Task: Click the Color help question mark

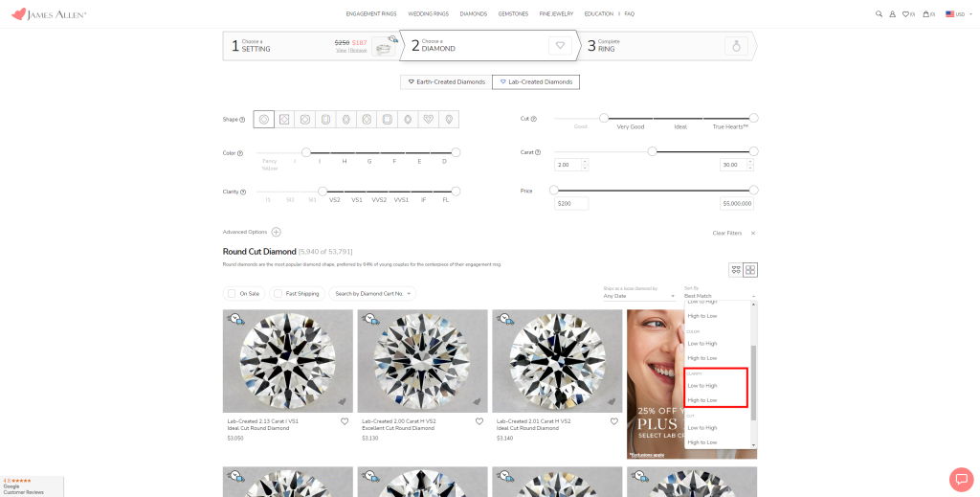Action: pos(240,153)
